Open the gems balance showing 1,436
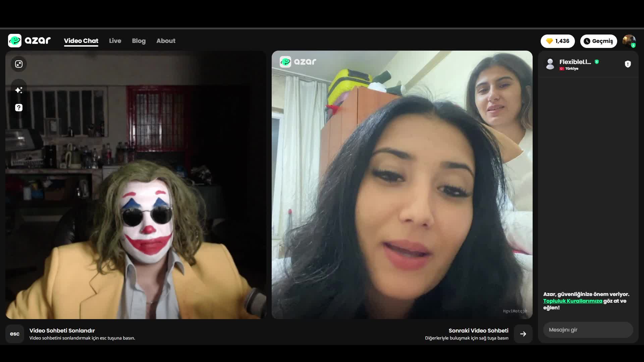Image resolution: width=644 pixels, height=362 pixels. click(557, 41)
